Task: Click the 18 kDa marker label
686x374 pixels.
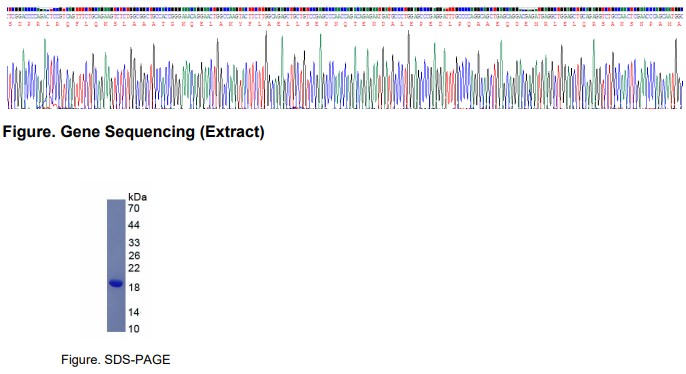Action: pos(134,287)
